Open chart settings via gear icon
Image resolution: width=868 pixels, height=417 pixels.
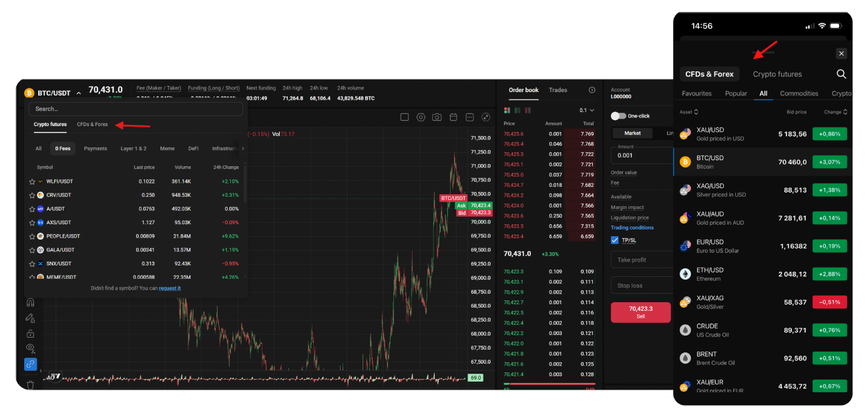pyautogui.click(x=421, y=116)
